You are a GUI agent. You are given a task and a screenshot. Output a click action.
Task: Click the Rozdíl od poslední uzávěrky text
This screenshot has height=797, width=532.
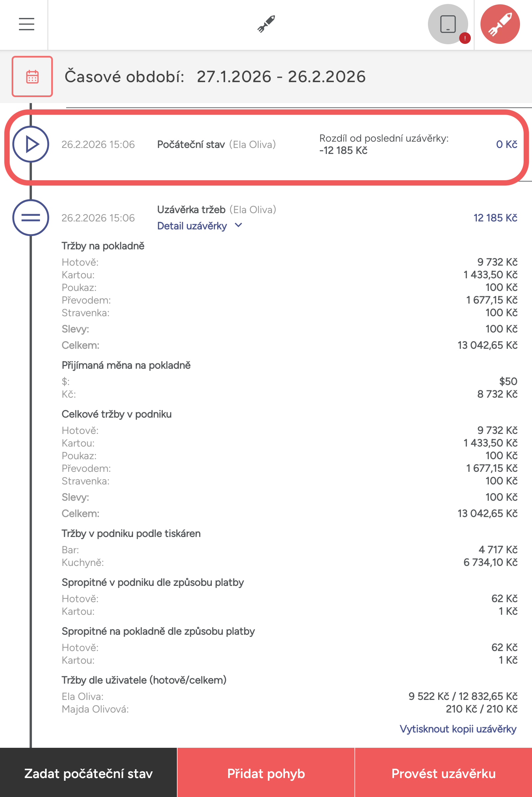coord(383,138)
